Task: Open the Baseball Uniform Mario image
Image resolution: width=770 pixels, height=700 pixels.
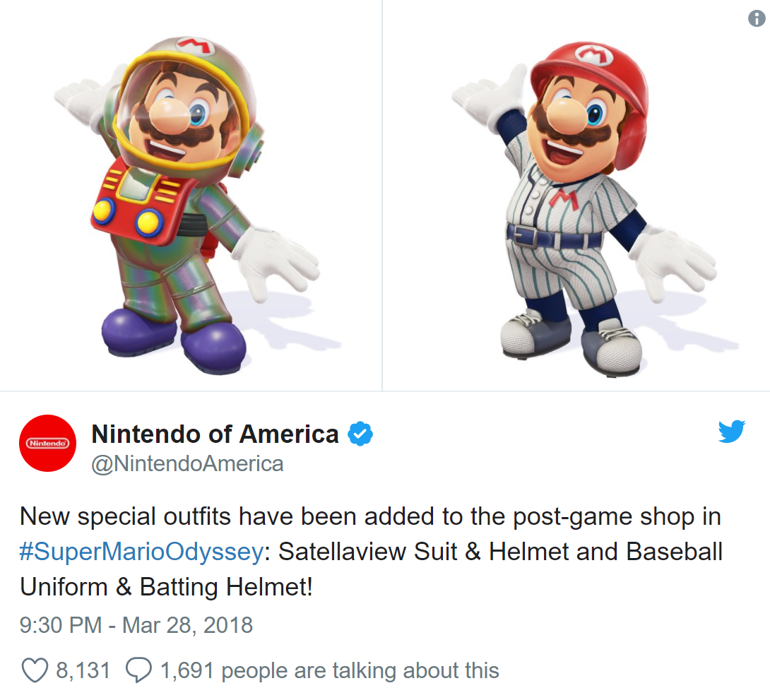Action: [x=576, y=196]
